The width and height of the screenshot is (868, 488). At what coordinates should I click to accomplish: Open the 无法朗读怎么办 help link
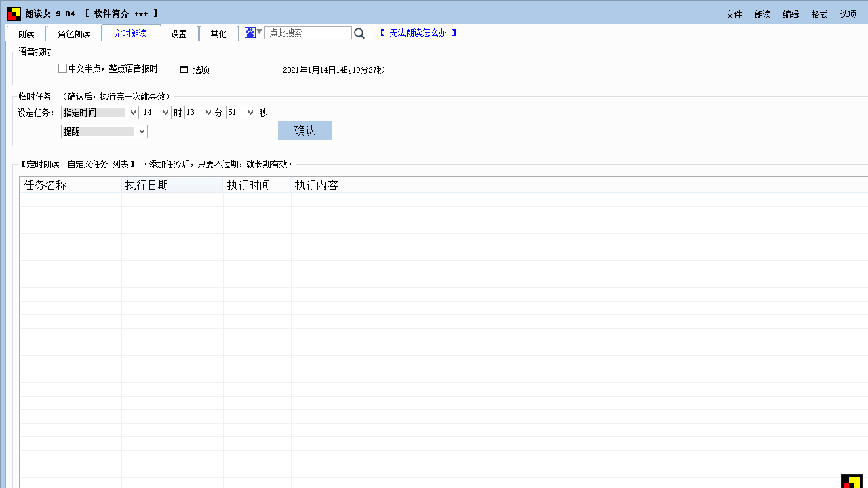[x=418, y=33]
